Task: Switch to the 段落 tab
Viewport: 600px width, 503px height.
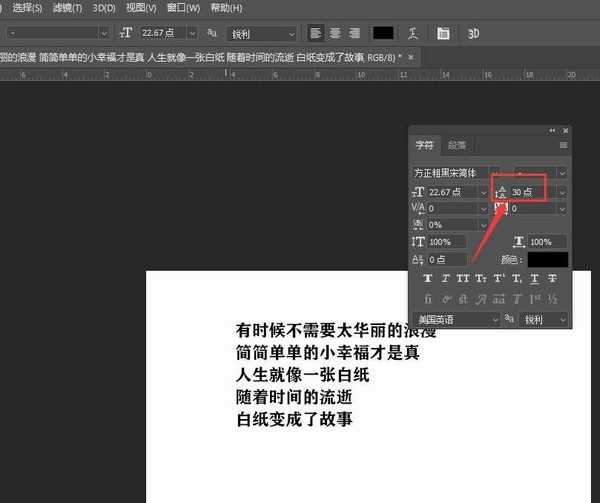Action: 456,146
